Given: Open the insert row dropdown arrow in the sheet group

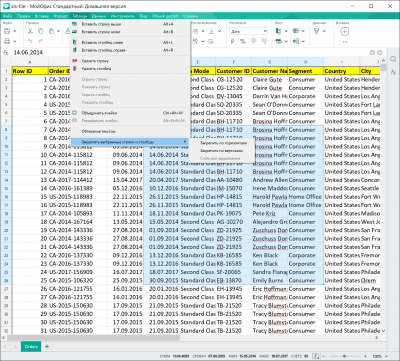Looking at the screenshot, I should (286, 41).
